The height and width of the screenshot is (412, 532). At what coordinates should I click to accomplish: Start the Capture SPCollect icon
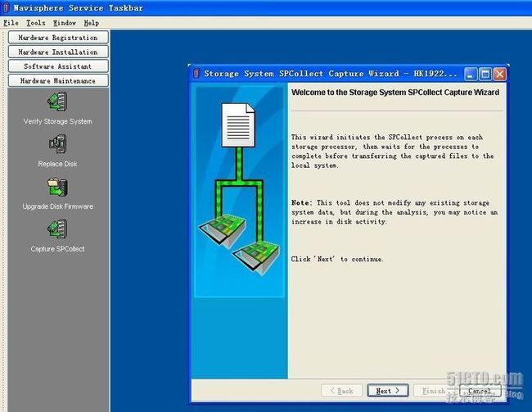(x=57, y=229)
